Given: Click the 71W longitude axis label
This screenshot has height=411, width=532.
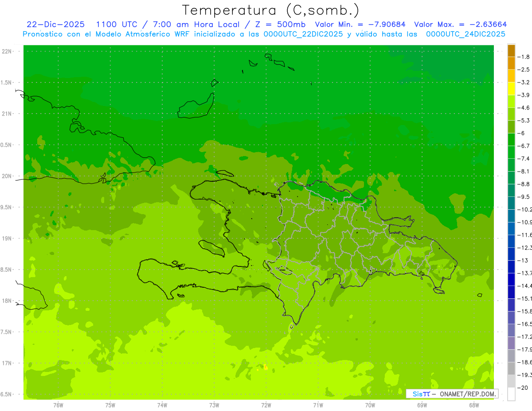Looking at the screenshot, I should tap(318, 405).
